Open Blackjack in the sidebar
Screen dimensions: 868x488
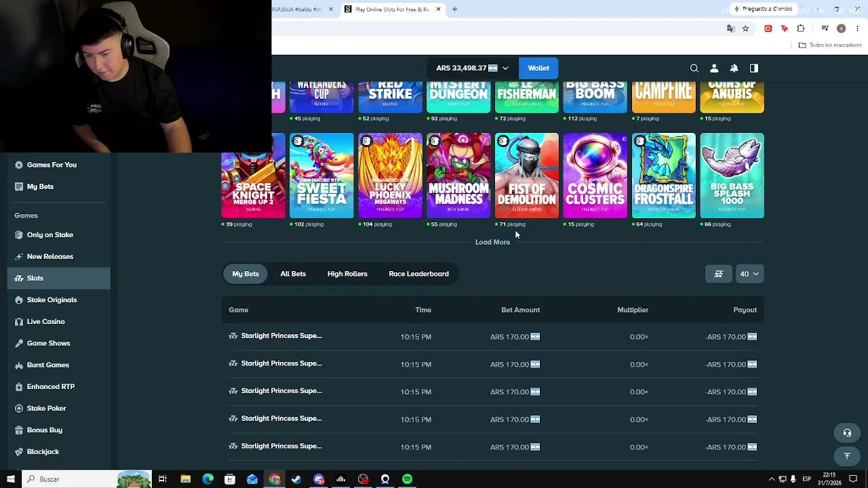[x=59, y=451]
